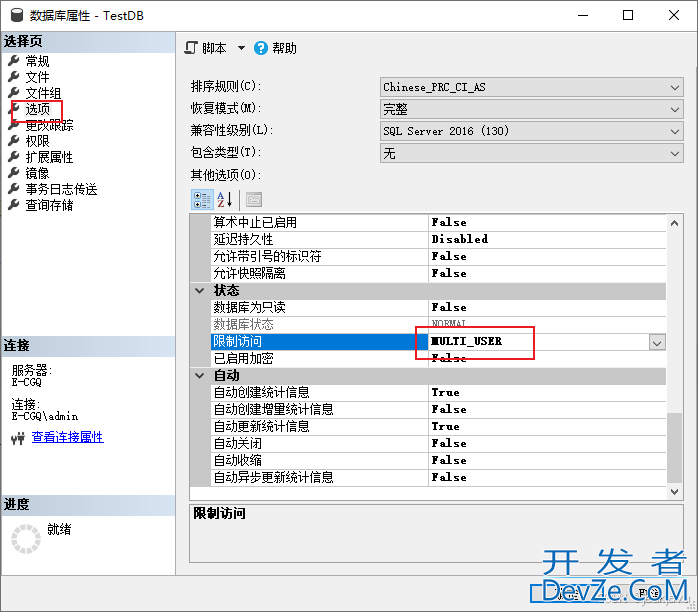Click the 脚本 script button

pyautogui.click(x=206, y=48)
